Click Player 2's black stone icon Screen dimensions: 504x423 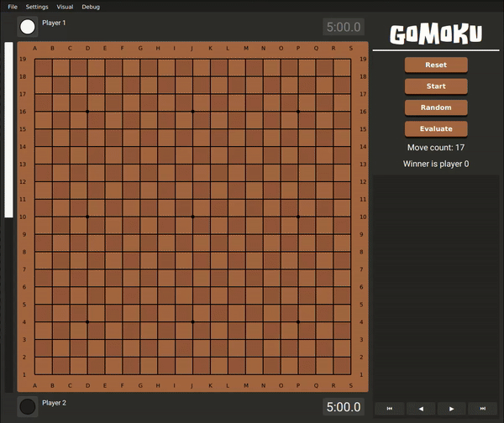[x=28, y=406]
